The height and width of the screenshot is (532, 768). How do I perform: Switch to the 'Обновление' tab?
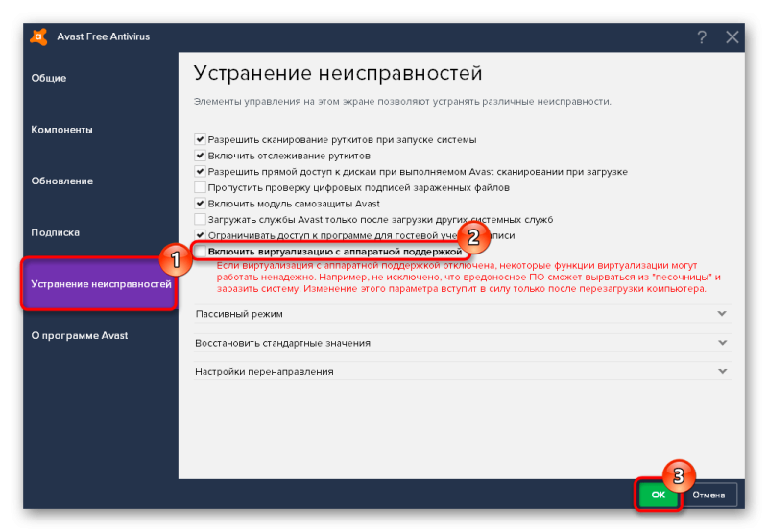pos(101,181)
